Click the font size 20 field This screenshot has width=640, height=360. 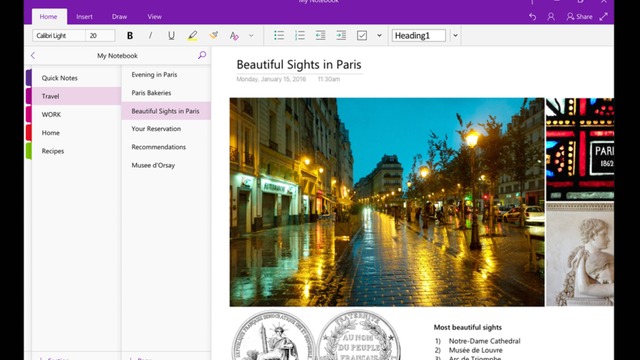tap(100, 36)
